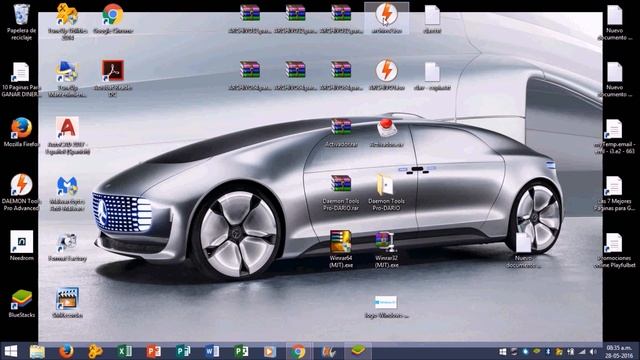Open the '10 Paginas Para GANAR DINER...' file
Screen dimensions: 640x360
pos(21,80)
